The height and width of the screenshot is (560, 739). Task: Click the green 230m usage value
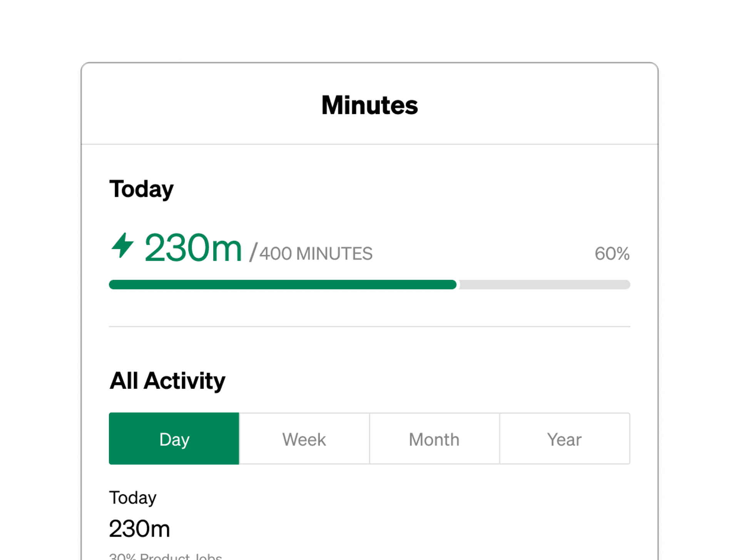click(193, 248)
